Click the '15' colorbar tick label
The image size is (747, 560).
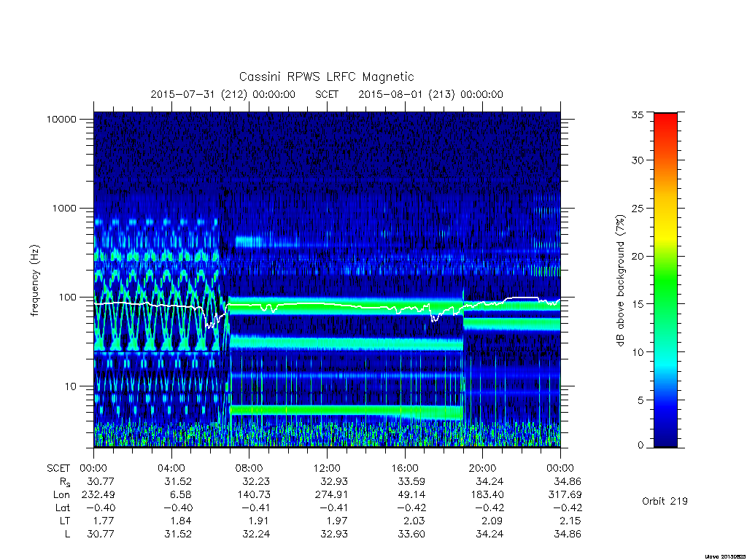pos(637,304)
